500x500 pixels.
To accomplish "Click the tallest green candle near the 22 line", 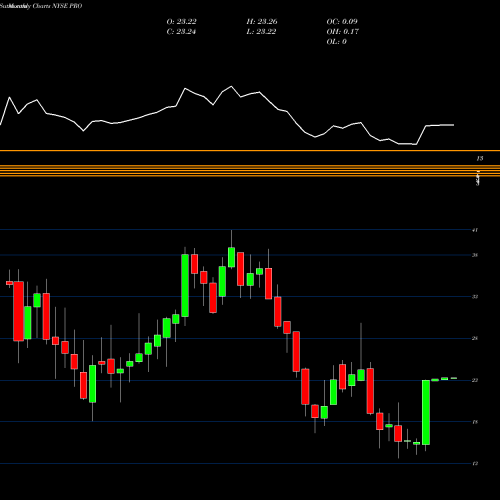I will 426,412.
